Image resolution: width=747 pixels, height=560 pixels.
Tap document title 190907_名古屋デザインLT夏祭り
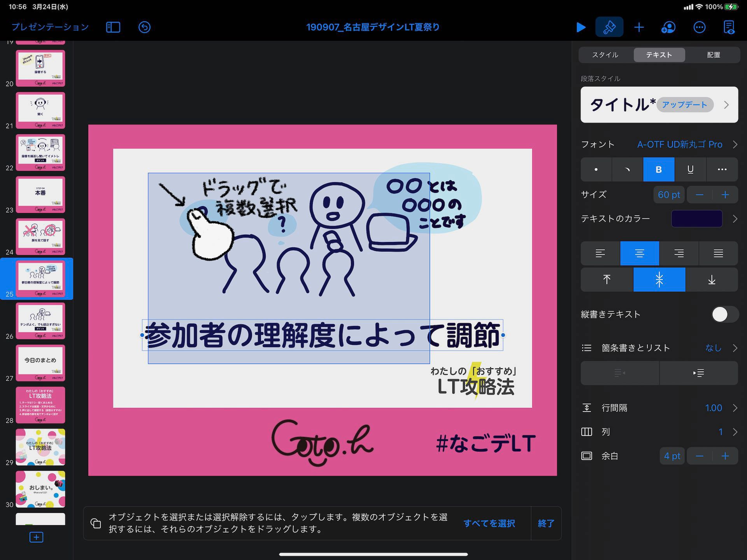(x=373, y=27)
